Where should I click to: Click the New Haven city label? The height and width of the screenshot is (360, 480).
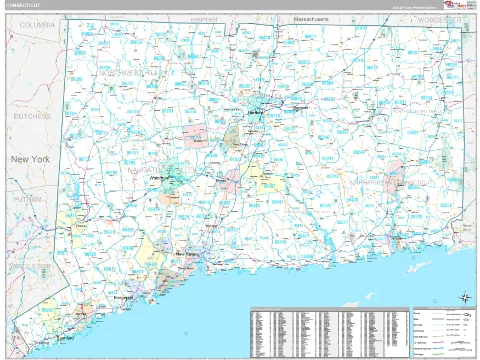(187, 254)
